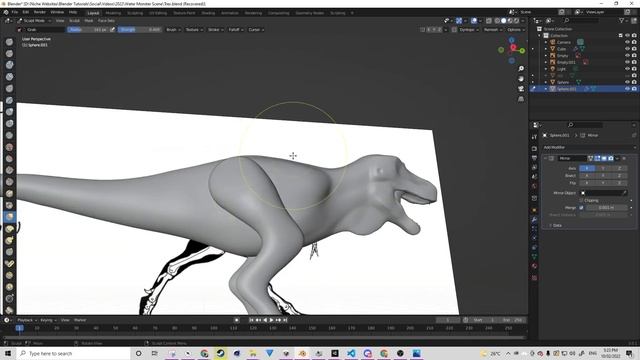Jump to the timeline start frame
The image size is (640, 360).
pyautogui.click(x=251, y=320)
